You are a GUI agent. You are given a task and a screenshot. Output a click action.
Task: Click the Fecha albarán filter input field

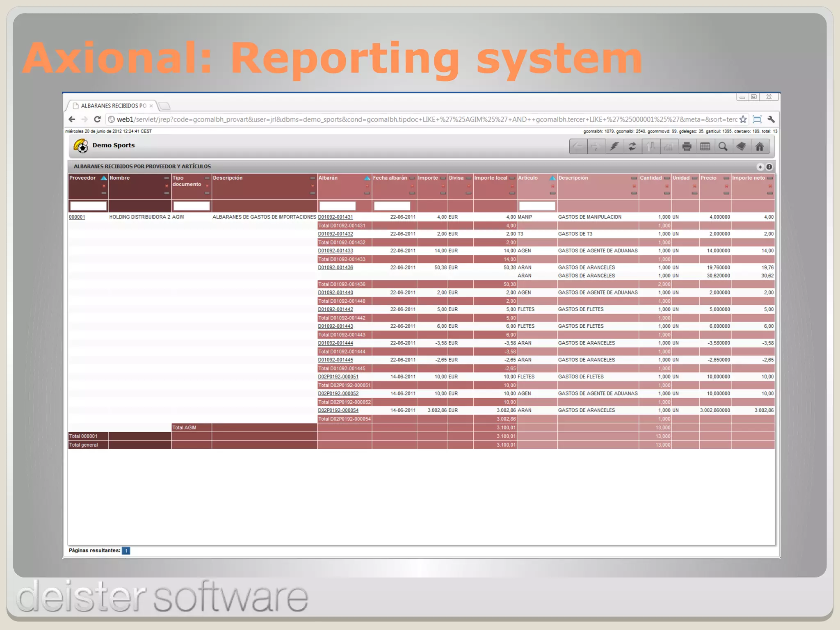tap(392, 206)
